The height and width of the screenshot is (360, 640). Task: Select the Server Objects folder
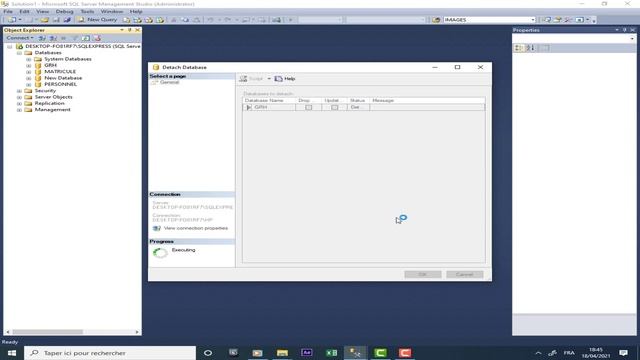point(53,97)
